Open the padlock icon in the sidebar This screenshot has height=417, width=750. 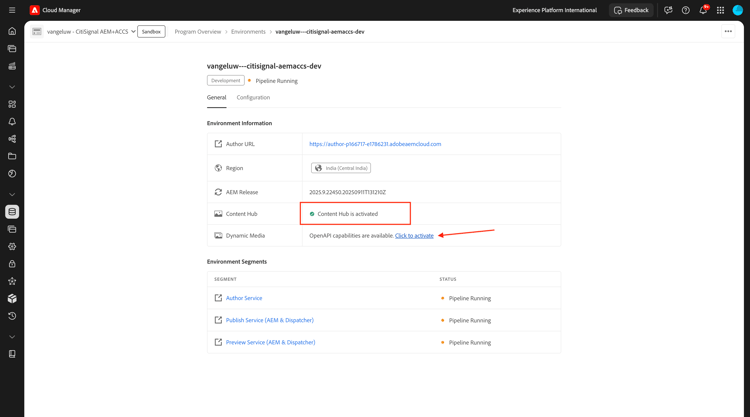click(12, 264)
